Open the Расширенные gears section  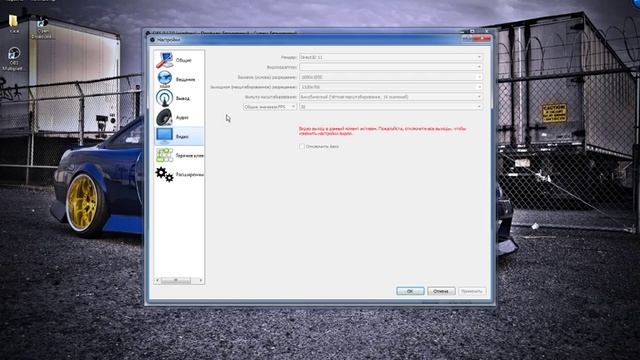tap(179, 174)
